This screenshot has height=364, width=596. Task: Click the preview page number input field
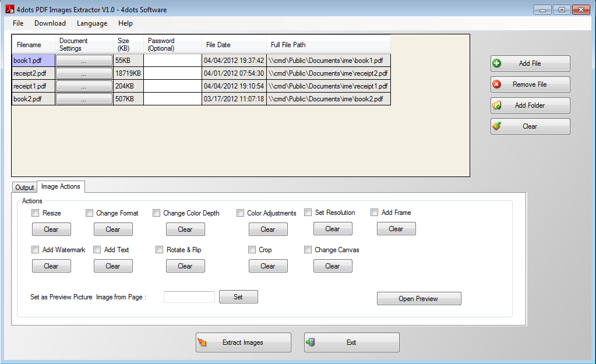pyautogui.click(x=189, y=296)
